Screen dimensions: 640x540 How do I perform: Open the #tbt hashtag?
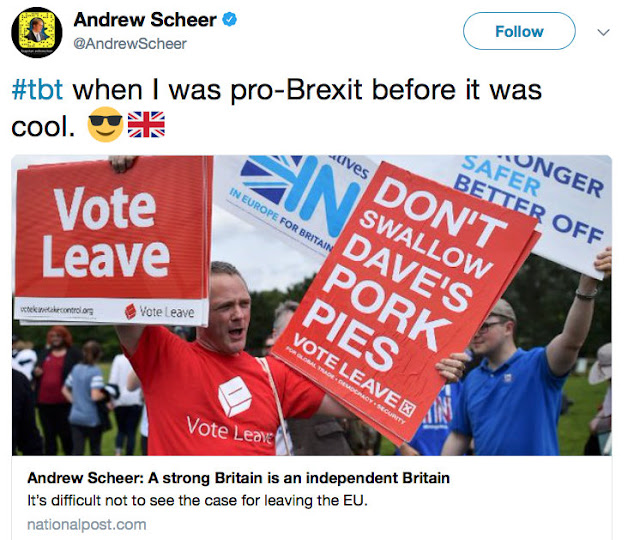tap(38, 90)
